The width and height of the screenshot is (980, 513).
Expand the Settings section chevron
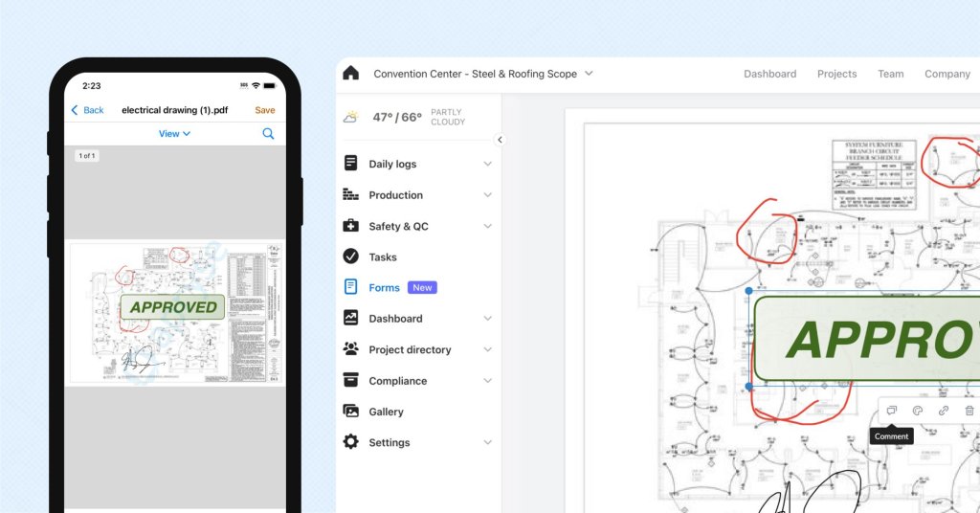click(x=487, y=443)
